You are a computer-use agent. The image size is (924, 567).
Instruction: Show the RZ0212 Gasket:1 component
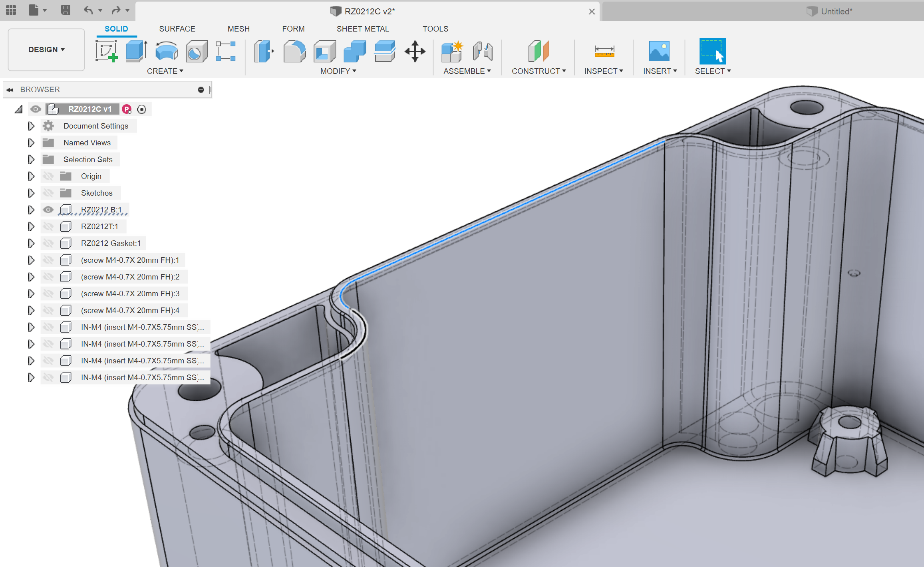click(x=48, y=243)
